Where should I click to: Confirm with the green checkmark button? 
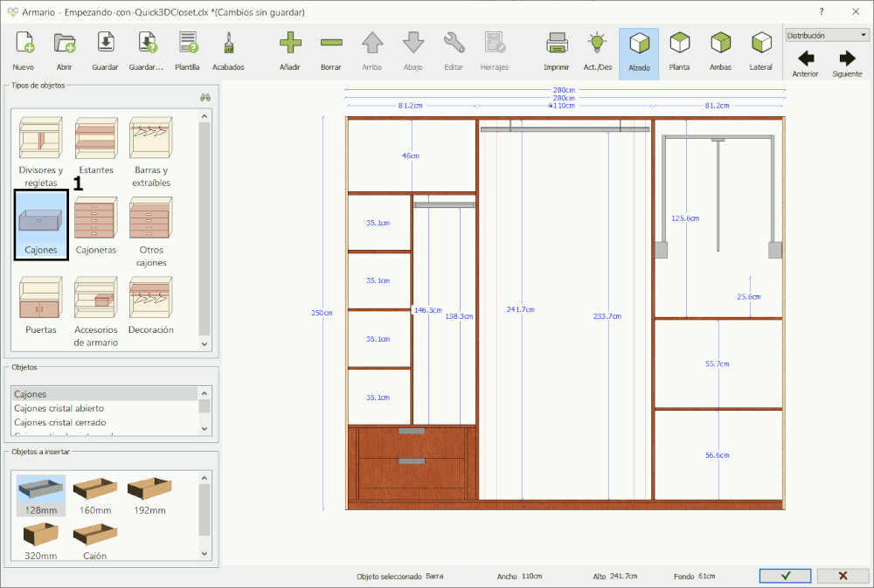786,576
